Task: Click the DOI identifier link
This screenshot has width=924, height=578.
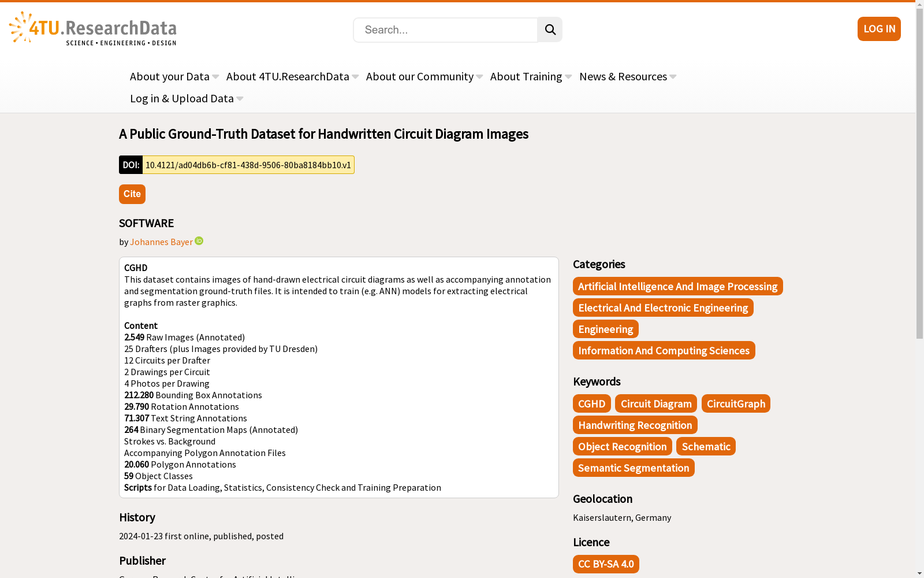Action: point(248,165)
